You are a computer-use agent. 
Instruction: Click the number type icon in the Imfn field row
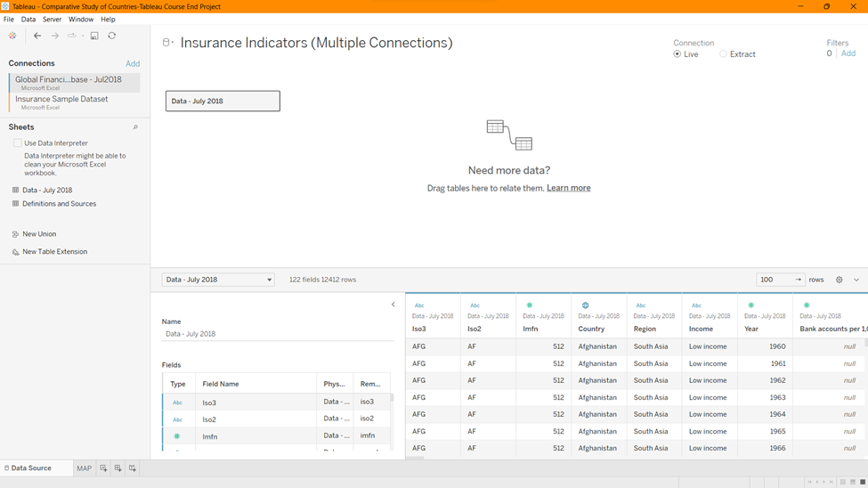pos(177,436)
